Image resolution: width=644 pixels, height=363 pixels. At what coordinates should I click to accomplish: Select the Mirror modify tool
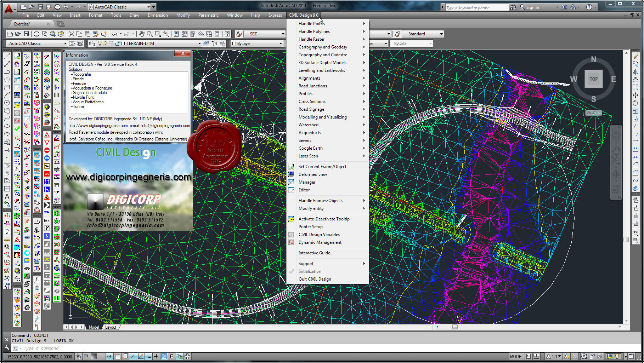[x=636, y=72]
